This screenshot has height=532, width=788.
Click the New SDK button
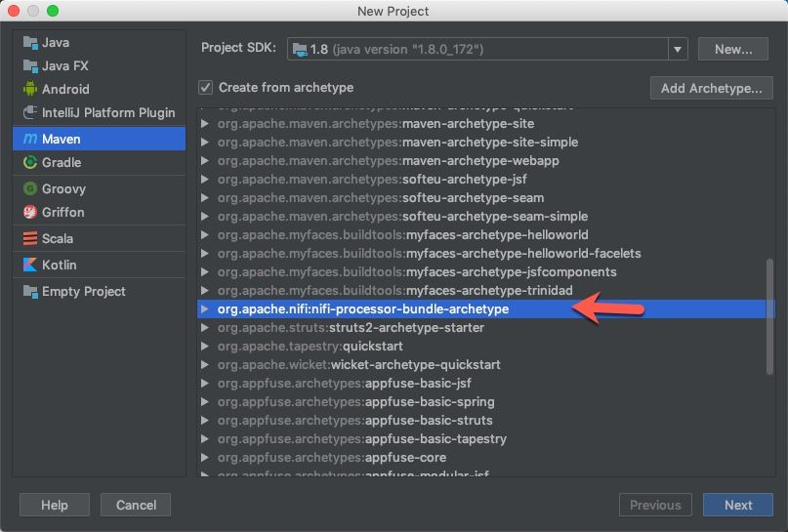pyautogui.click(x=733, y=49)
